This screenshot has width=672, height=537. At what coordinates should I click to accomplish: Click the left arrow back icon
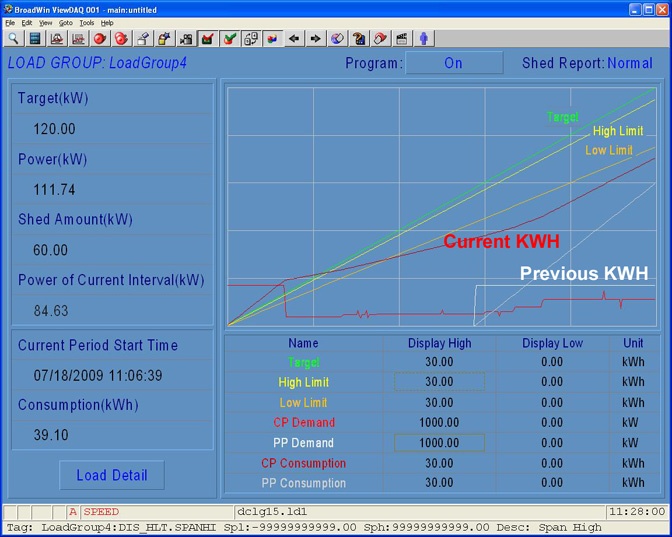pos(294,39)
